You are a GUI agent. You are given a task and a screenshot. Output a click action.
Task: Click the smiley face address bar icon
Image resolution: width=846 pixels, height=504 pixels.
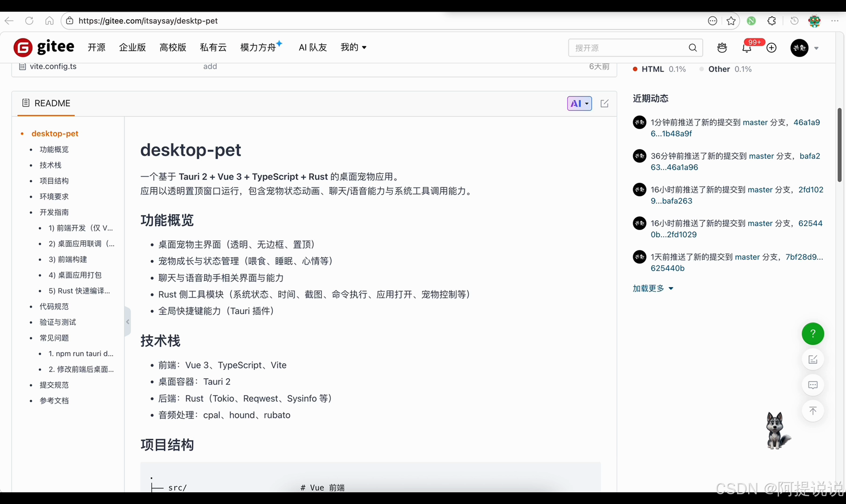pos(712,21)
